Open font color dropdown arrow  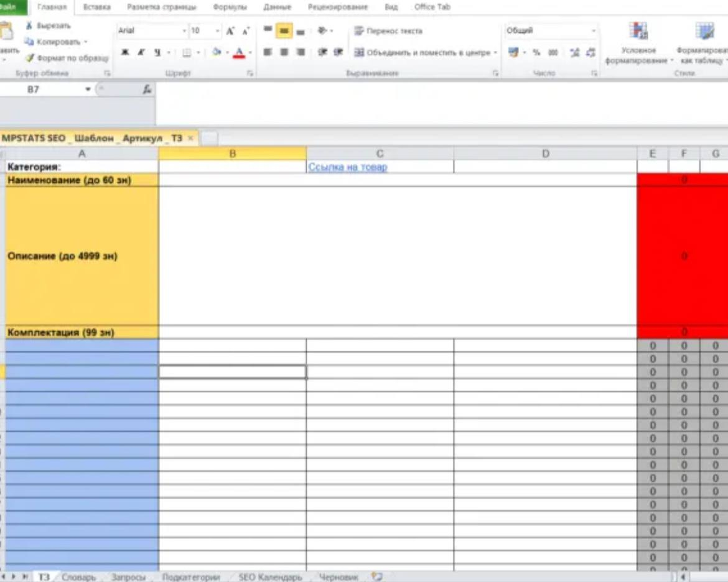(250, 52)
